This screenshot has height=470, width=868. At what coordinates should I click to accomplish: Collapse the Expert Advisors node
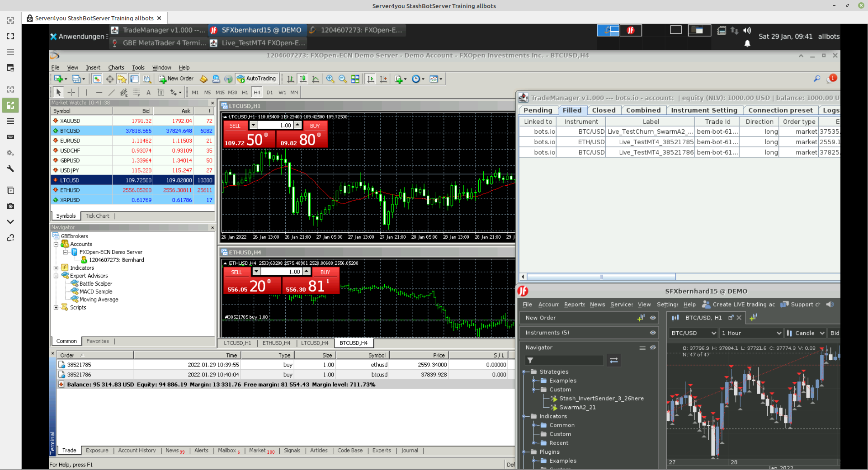pyautogui.click(x=56, y=276)
